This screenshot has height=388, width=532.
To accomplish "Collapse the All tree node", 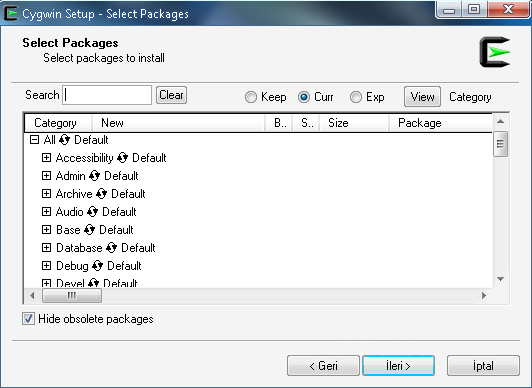I will [34, 140].
